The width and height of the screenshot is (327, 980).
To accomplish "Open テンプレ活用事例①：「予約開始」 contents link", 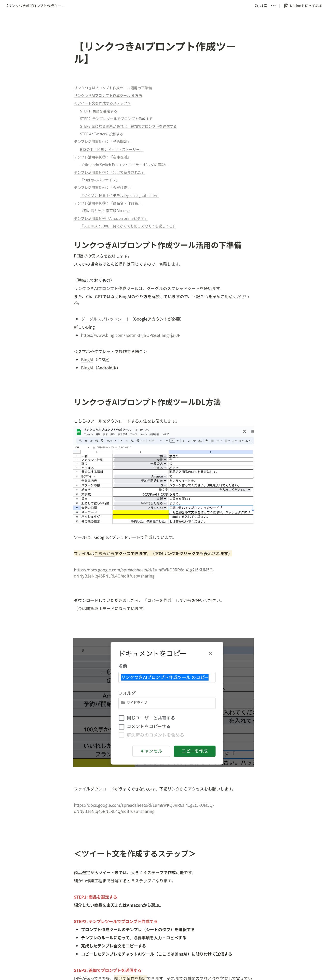I will point(102,141).
